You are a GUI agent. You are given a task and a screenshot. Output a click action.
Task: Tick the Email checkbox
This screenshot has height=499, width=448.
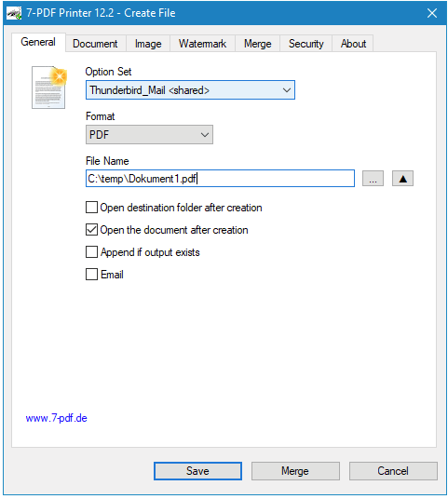91,274
